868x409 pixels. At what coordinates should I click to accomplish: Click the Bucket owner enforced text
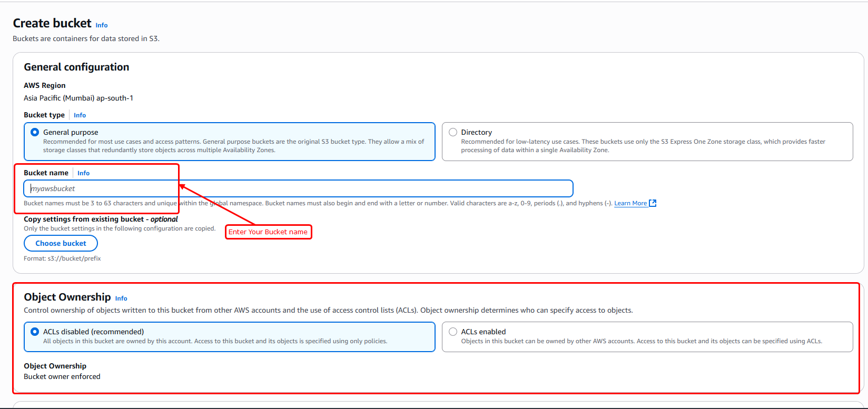click(62, 376)
